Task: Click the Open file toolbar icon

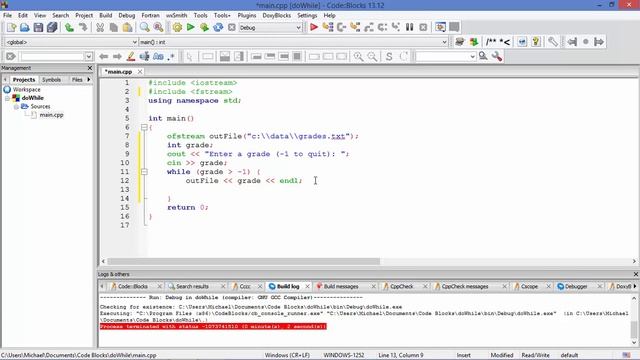Action: (x=24, y=27)
